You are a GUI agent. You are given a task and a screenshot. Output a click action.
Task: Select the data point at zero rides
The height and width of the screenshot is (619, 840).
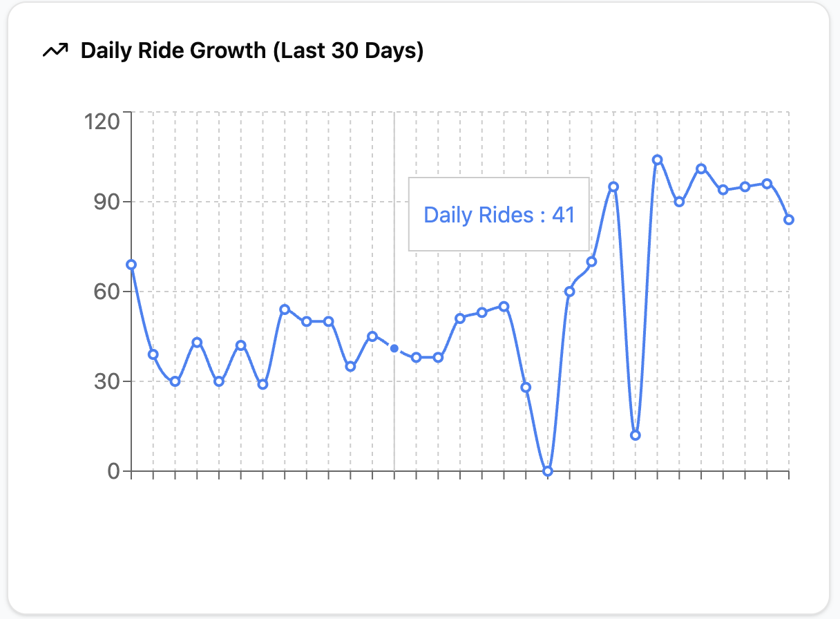pos(548,471)
